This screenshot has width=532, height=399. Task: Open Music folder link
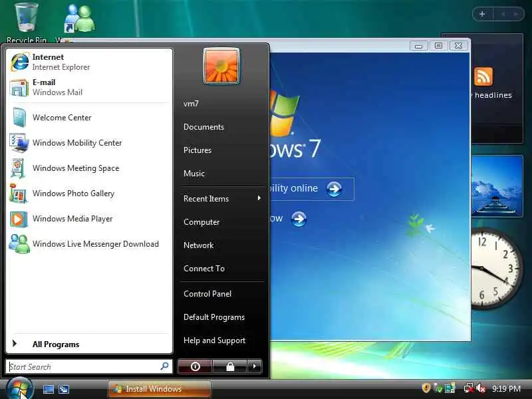[x=194, y=174]
